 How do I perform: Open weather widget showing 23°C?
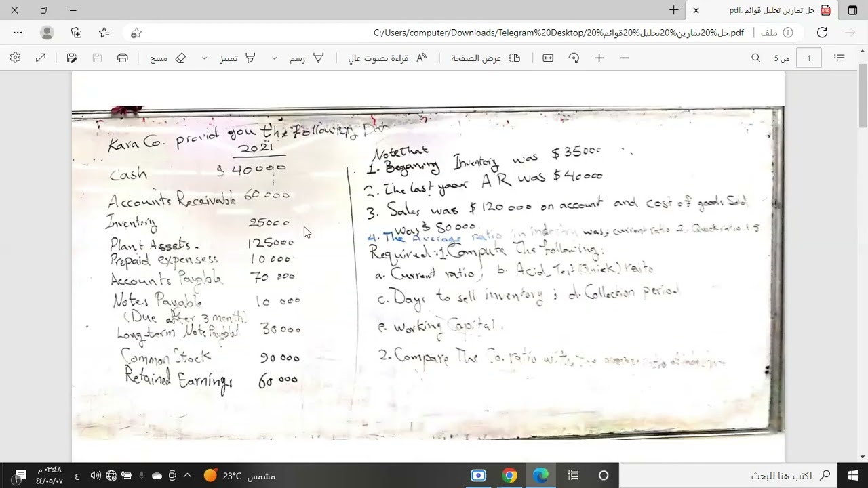point(239,475)
